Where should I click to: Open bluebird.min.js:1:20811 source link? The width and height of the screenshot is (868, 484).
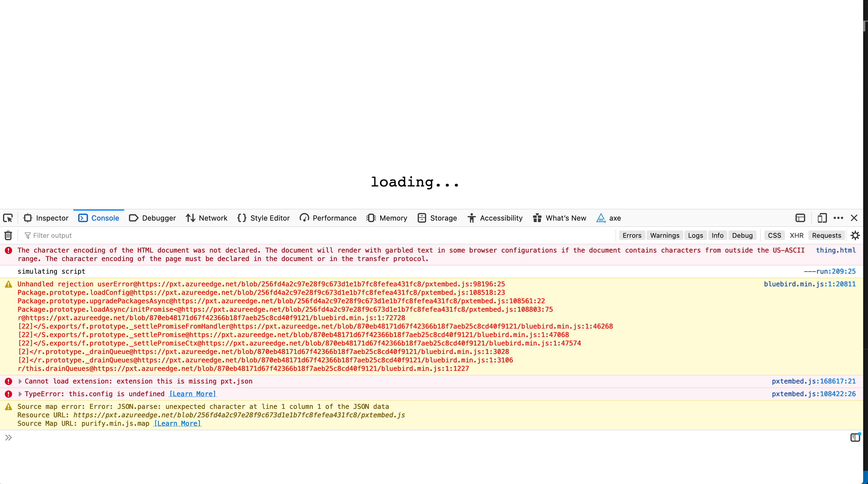point(810,284)
